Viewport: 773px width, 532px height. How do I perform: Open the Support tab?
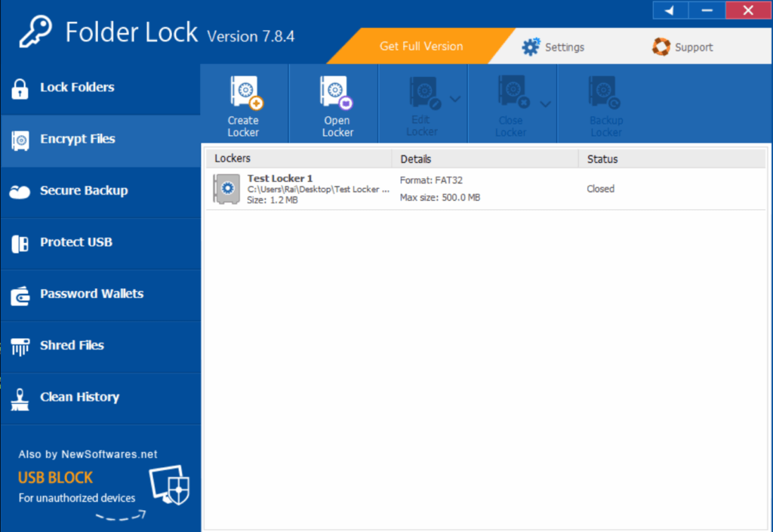pos(682,47)
